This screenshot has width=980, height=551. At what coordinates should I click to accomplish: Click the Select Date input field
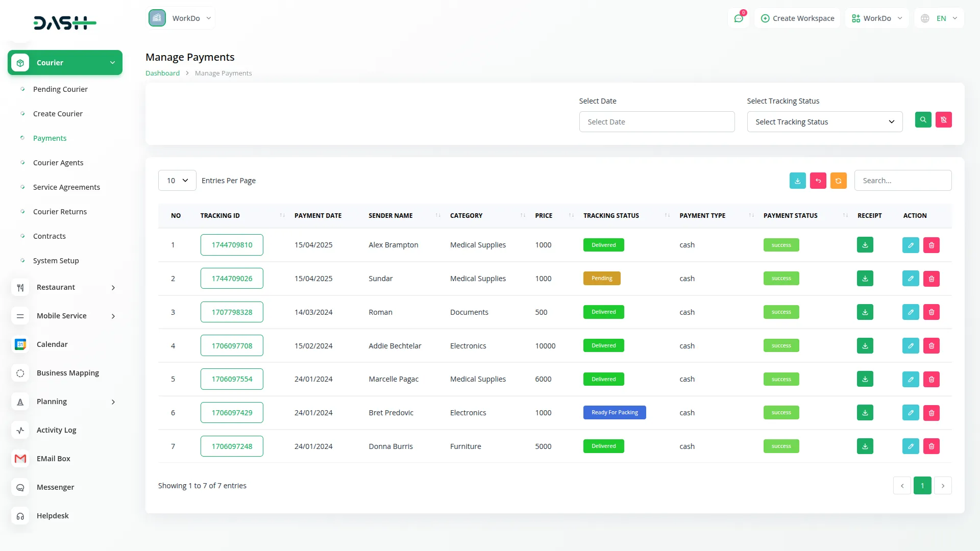[x=656, y=122]
